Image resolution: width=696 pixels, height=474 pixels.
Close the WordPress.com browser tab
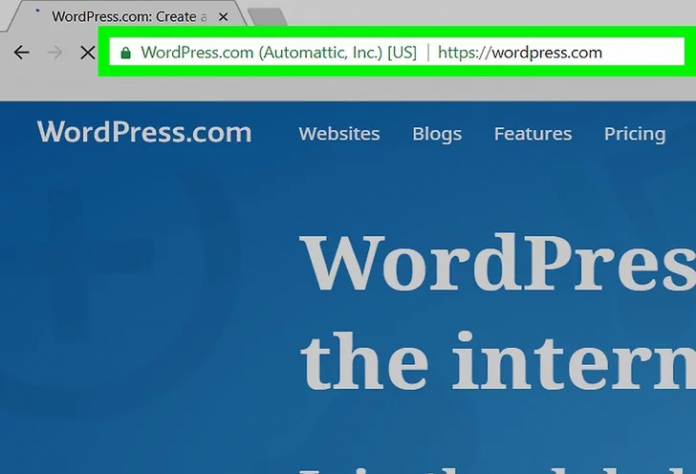click(x=222, y=17)
